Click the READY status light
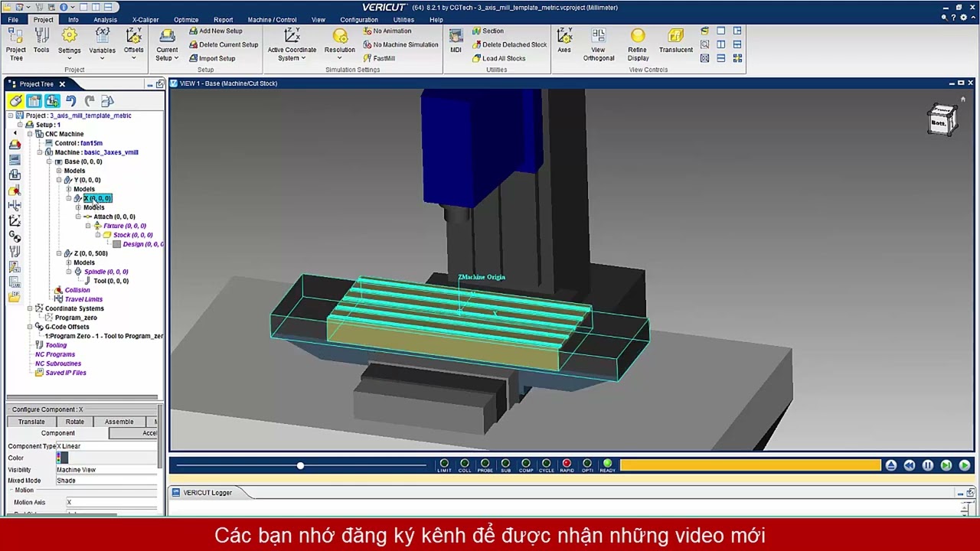This screenshot has width=980, height=551. 607,465
